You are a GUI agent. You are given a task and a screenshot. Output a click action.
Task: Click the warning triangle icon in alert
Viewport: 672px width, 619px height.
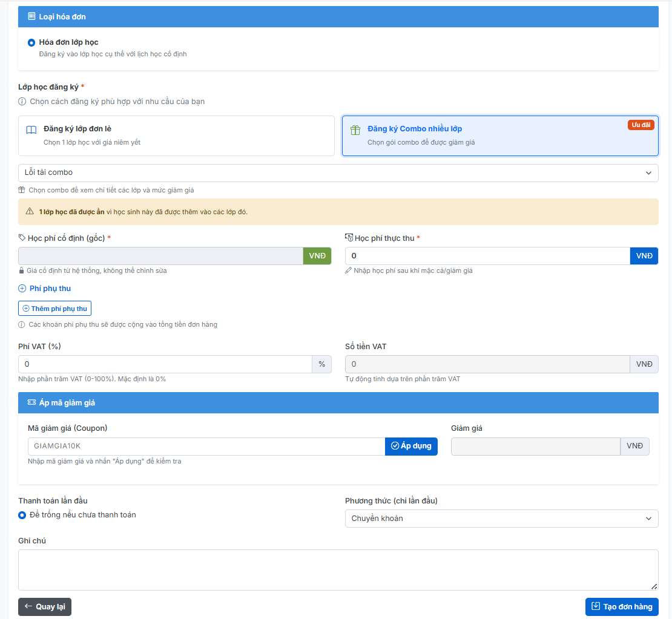click(30, 212)
